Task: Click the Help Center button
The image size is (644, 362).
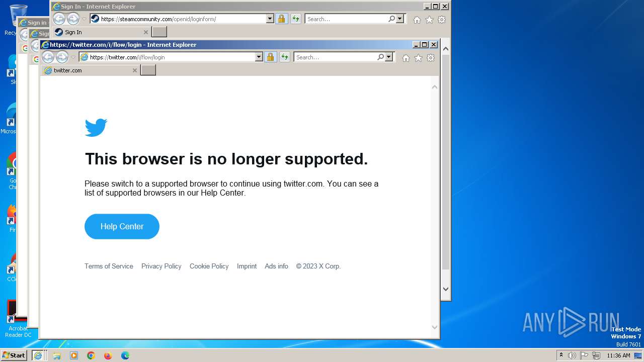Action: click(x=122, y=226)
